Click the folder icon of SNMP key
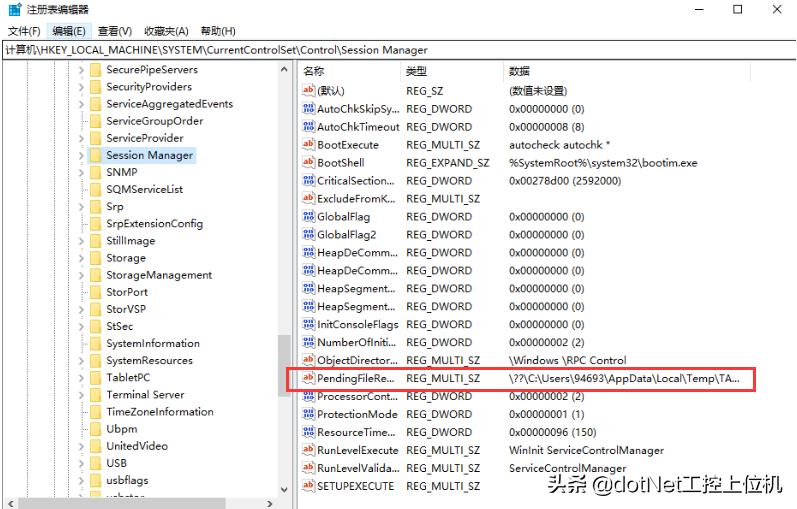This screenshot has height=509, width=797. coord(95,172)
